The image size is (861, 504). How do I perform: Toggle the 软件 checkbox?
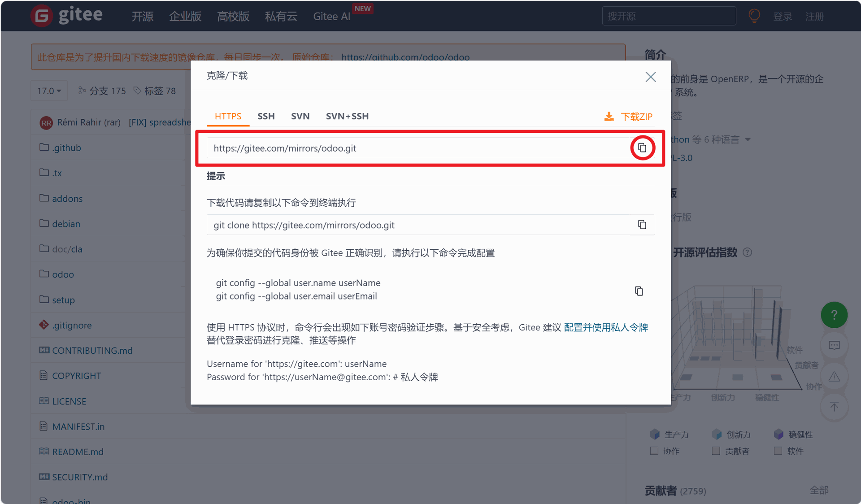tap(778, 451)
